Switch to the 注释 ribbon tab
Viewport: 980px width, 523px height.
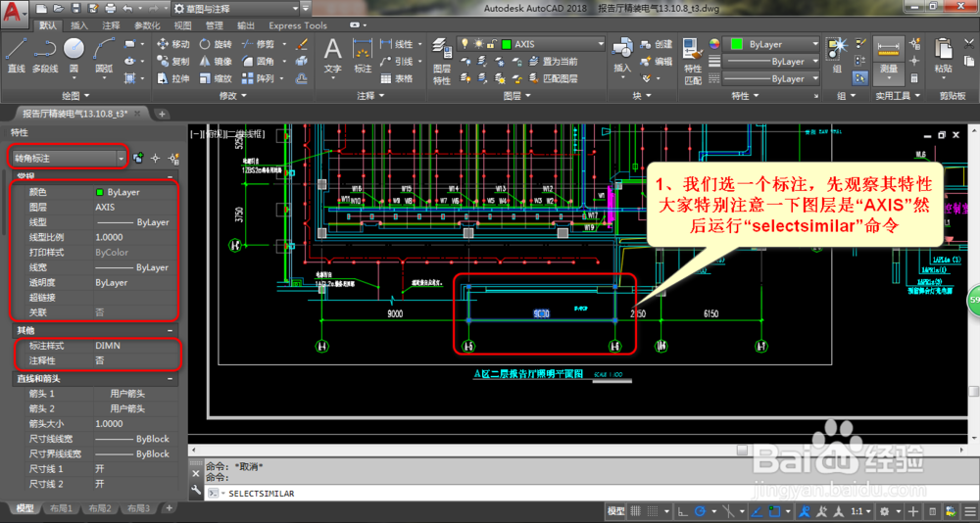(112, 25)
